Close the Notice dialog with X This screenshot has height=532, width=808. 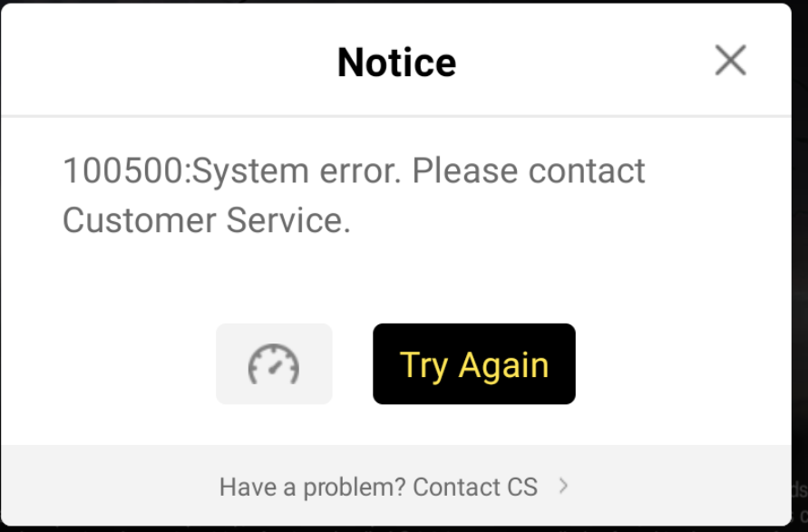(731, 60)
